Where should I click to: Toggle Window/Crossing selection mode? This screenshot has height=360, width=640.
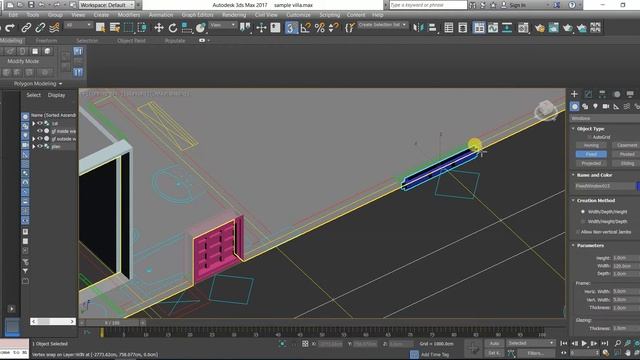point(142,28)
